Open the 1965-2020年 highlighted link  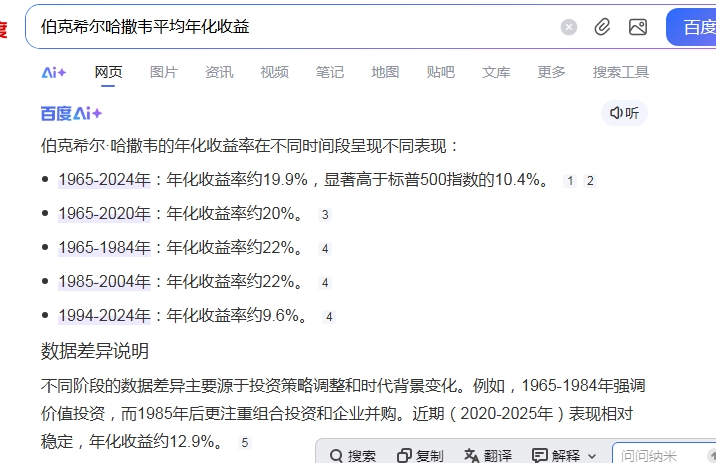pos(104,213)
